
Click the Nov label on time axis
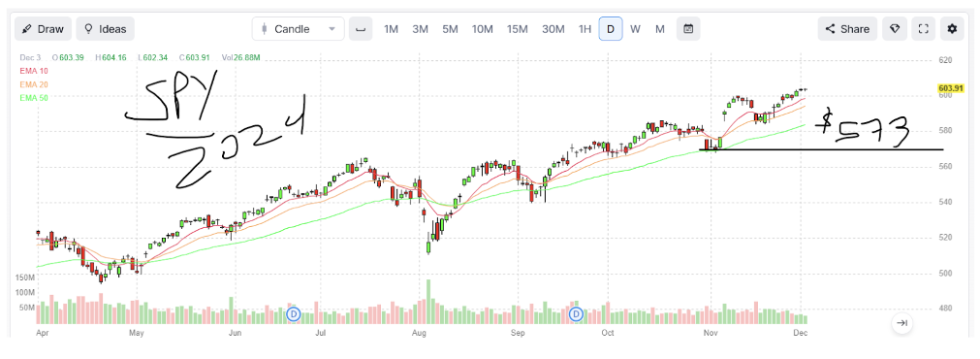pos(710,334)
